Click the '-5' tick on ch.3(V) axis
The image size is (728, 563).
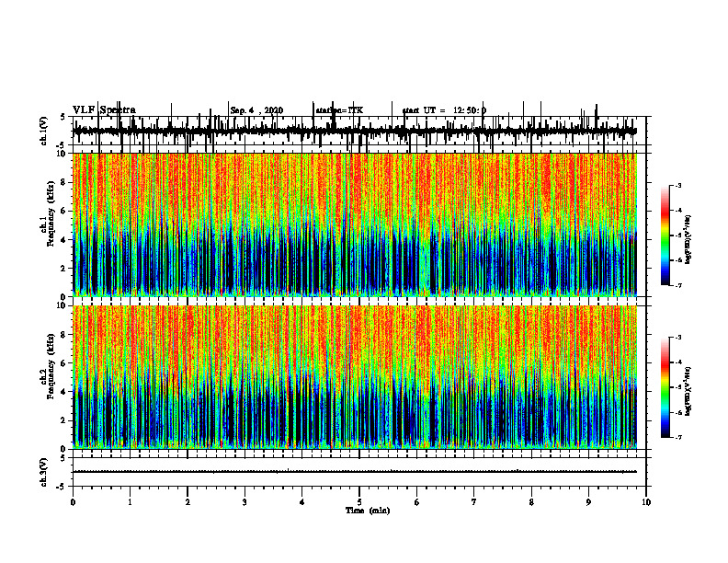[x=62, y=487]
